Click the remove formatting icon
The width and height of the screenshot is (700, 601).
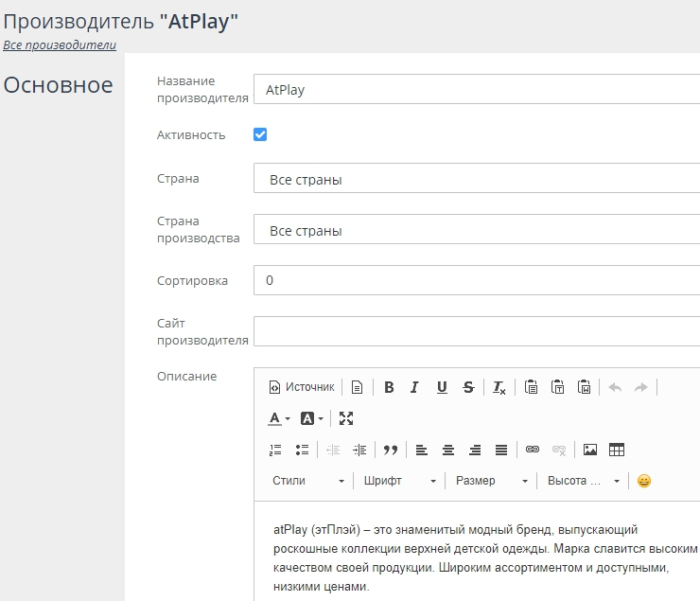499,387
